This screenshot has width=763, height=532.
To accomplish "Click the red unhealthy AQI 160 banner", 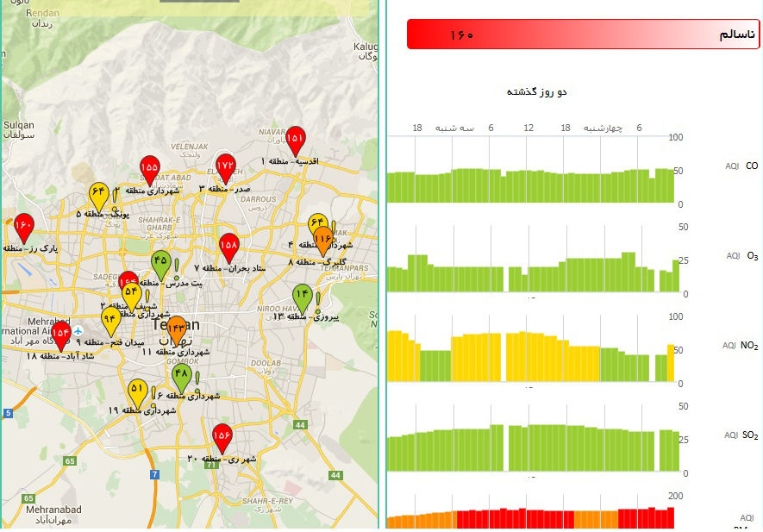I will point(583,34).
